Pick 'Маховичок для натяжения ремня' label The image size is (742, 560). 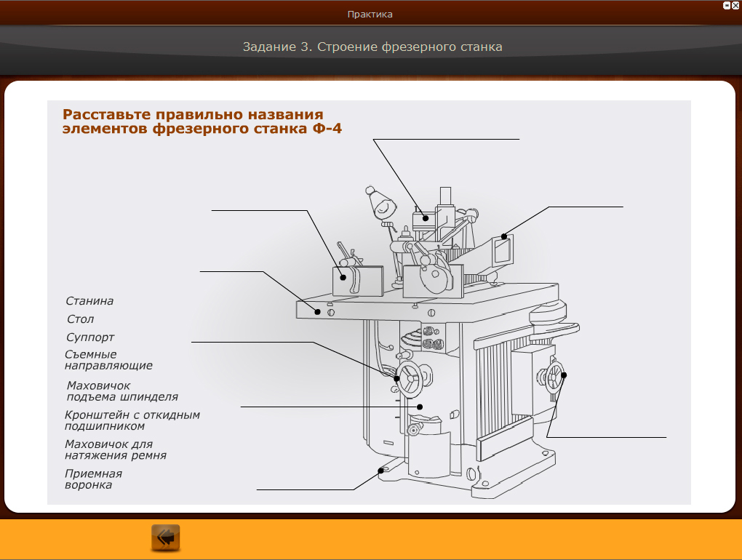point(116,449)
